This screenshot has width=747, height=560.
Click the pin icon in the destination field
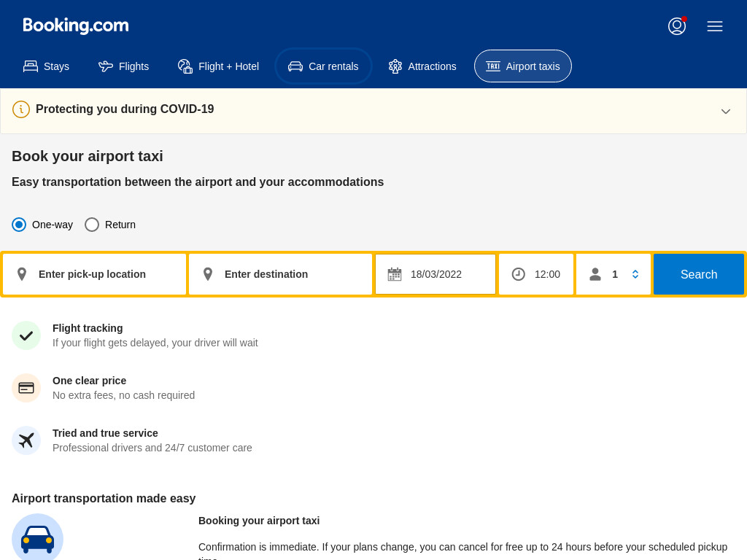208,274
